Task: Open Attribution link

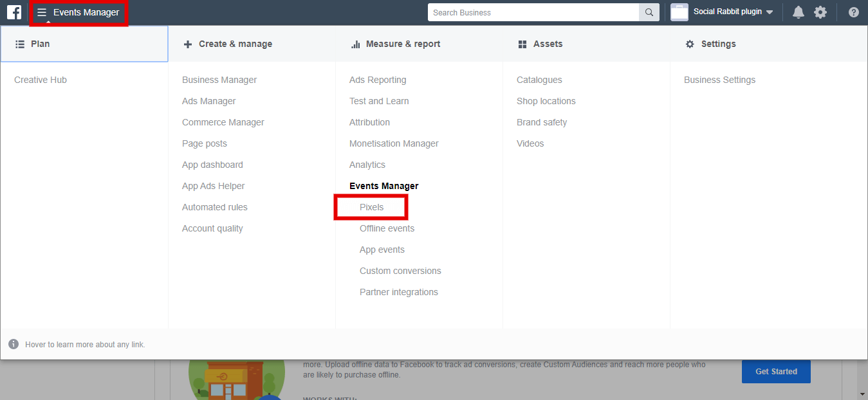Action: pos(369,122)
